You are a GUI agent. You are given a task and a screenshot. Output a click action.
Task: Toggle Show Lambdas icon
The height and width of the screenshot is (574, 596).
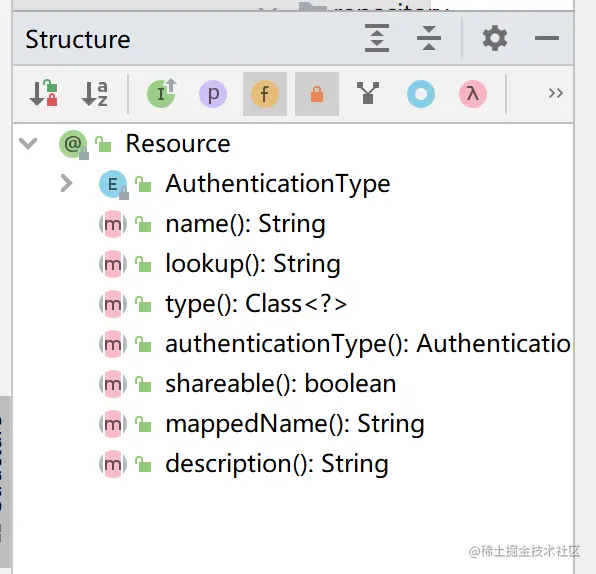click(x=472, y=94)
